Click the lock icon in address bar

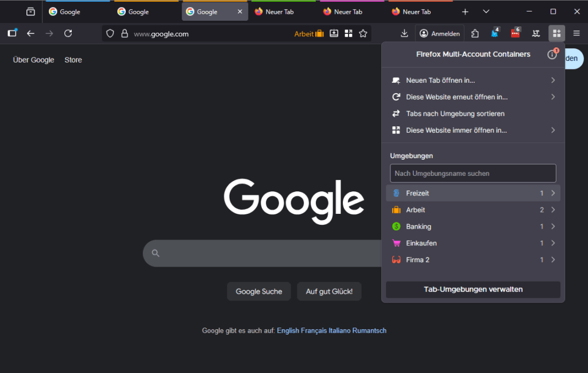(x=124, y=34)
